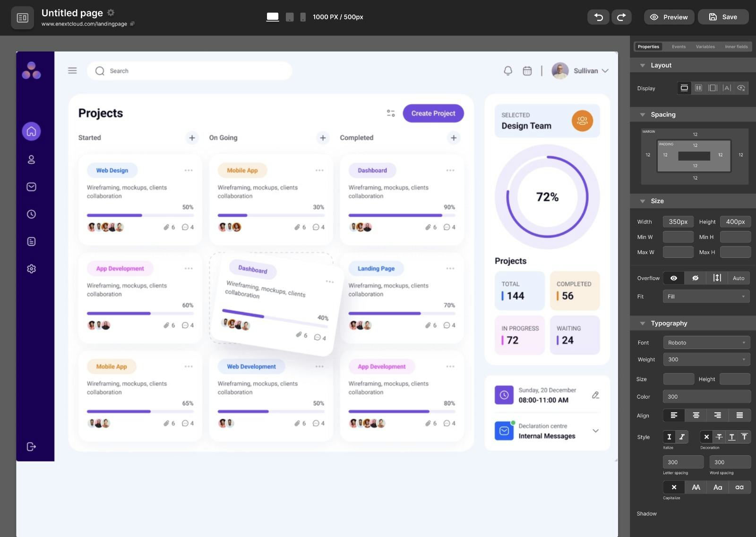The height and width of the screenshot is (537, 756).
Task: Open the Profile icon in the sidebar
Action: [x=31, y=159]
